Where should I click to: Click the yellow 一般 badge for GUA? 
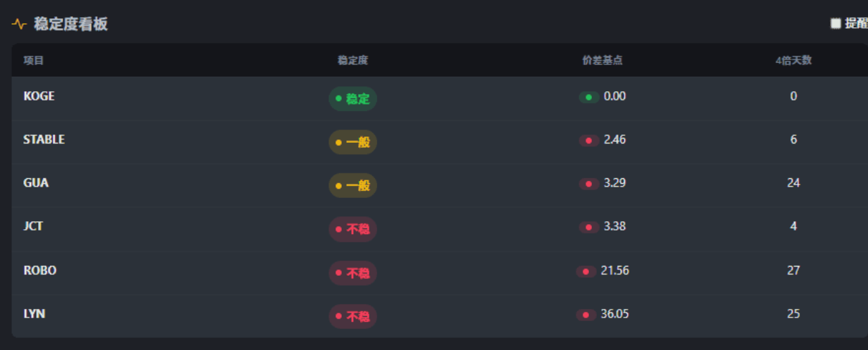point(352,185)
